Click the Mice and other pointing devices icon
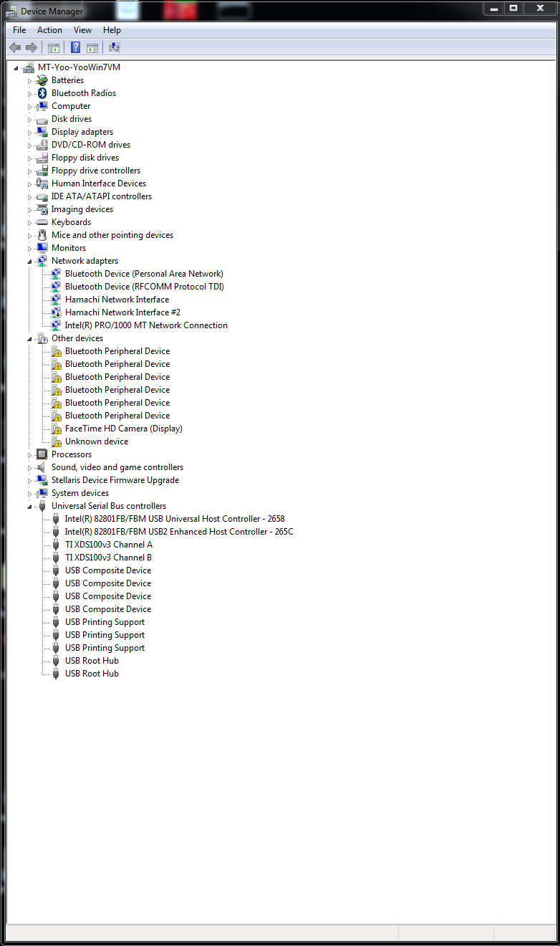 point(42,235)
